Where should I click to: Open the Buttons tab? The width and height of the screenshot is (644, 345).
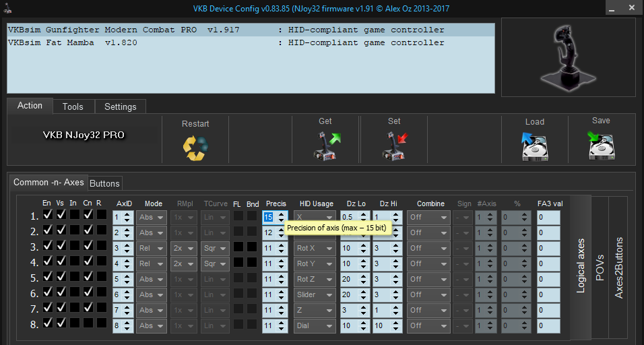[x=104, y=183]
